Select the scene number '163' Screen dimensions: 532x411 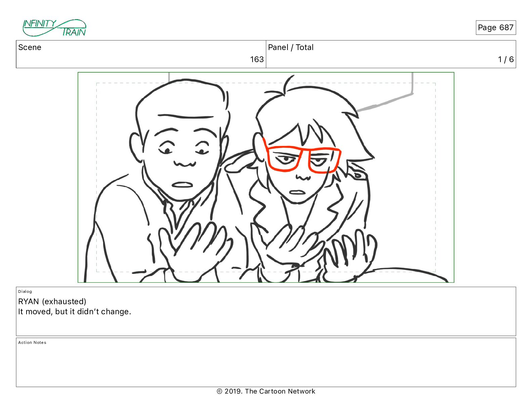257,59
